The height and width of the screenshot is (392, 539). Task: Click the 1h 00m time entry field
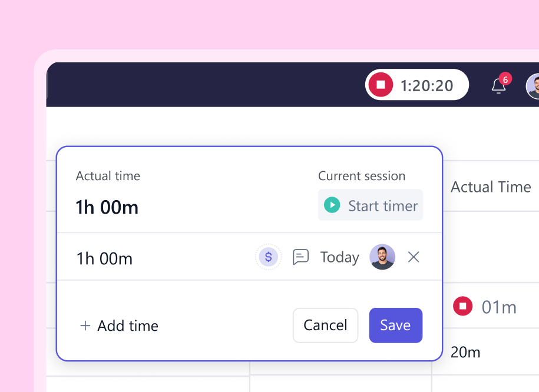(105, 258)
